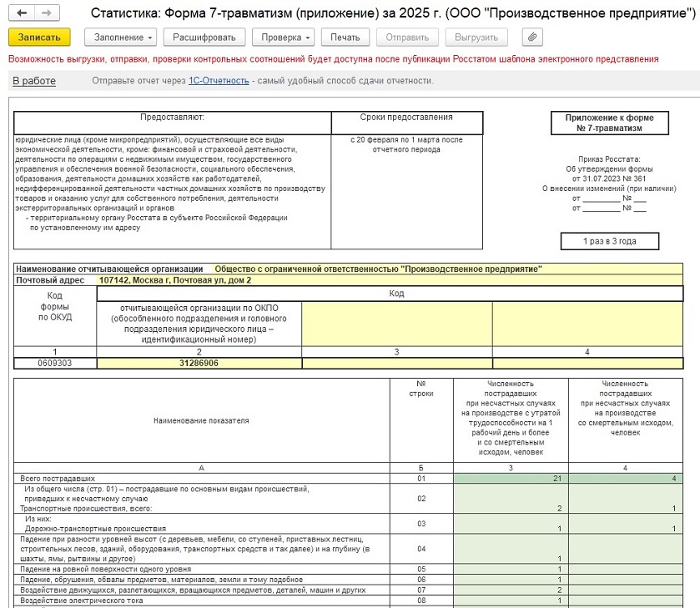
Task: Select the organization name field
Action: pyautogui.click(x=446, y=269)
